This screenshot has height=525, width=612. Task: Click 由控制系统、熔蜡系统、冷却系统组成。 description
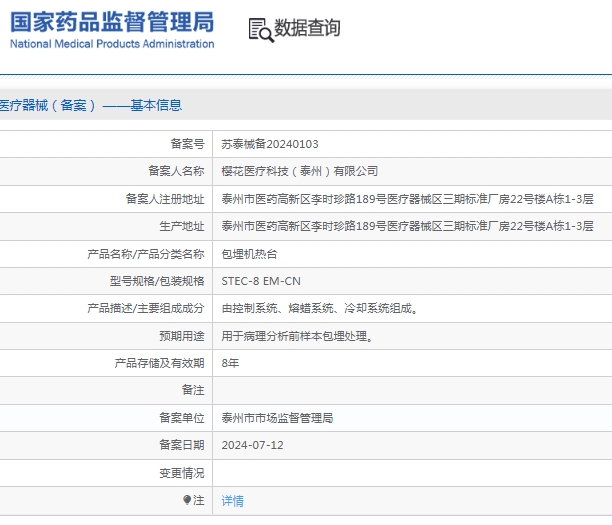[320, 308]
